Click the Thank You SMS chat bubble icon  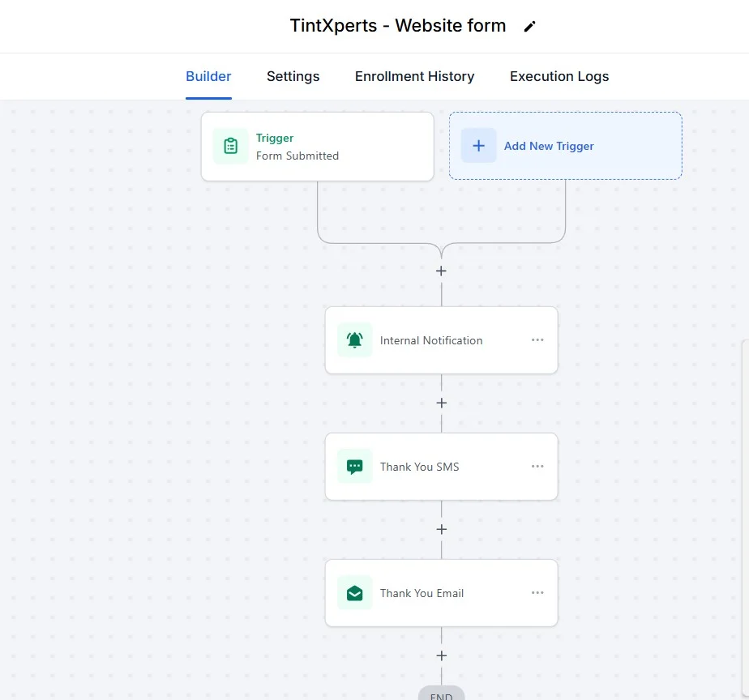coord(354,467)
